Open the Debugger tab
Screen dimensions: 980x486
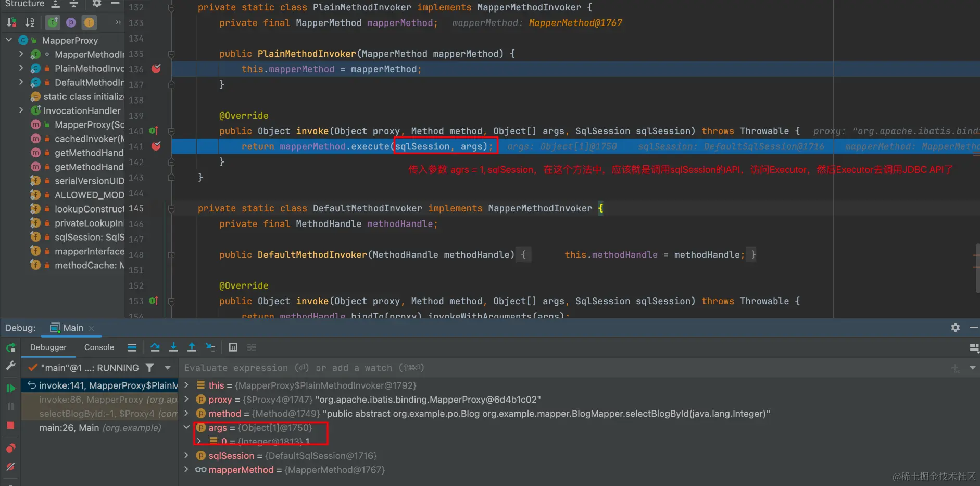[x=48, y=347]
